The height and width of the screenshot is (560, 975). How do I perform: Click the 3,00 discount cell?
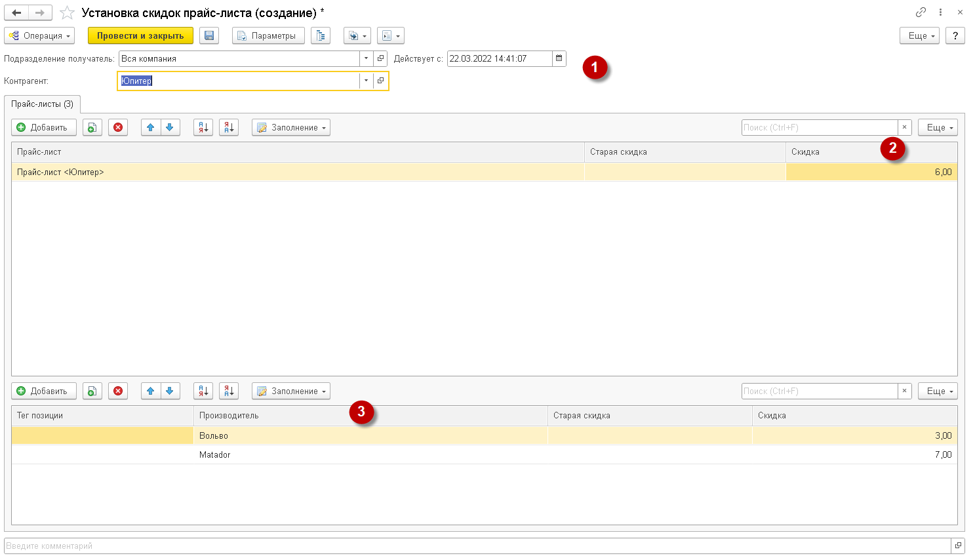855,435
